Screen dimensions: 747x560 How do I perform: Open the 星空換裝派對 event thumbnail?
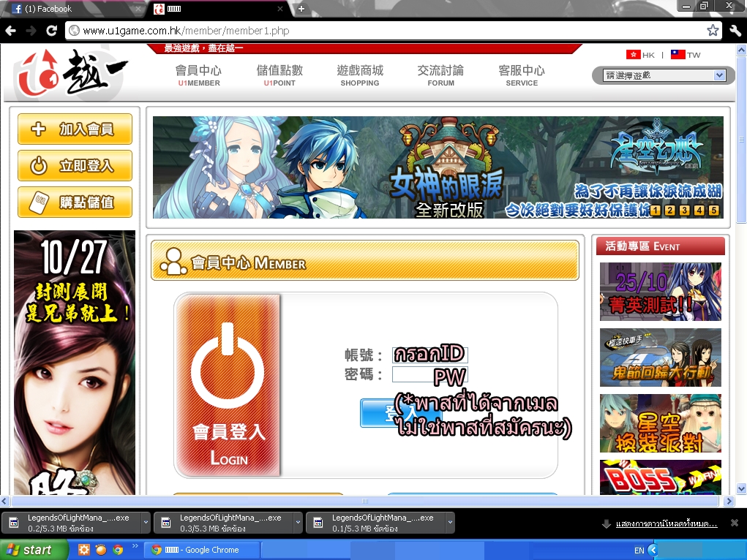pyautogui.click(x=660, y=423)
